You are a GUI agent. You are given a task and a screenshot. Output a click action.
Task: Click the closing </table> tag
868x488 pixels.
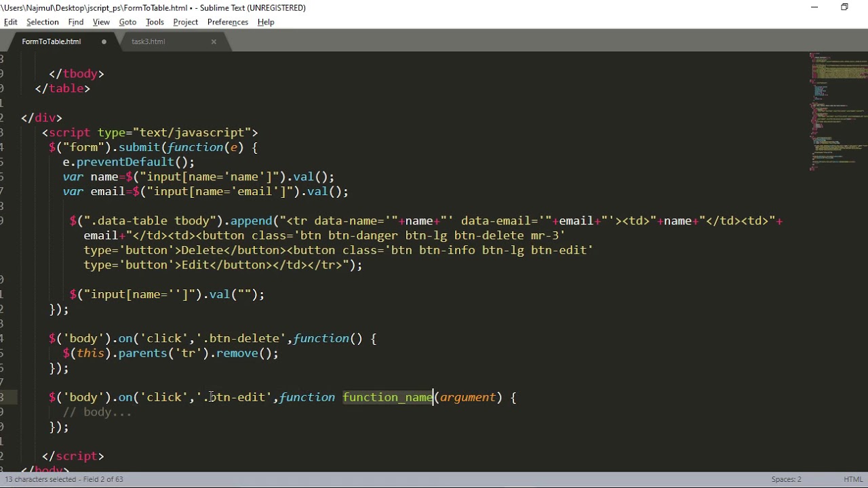(62, 89)
